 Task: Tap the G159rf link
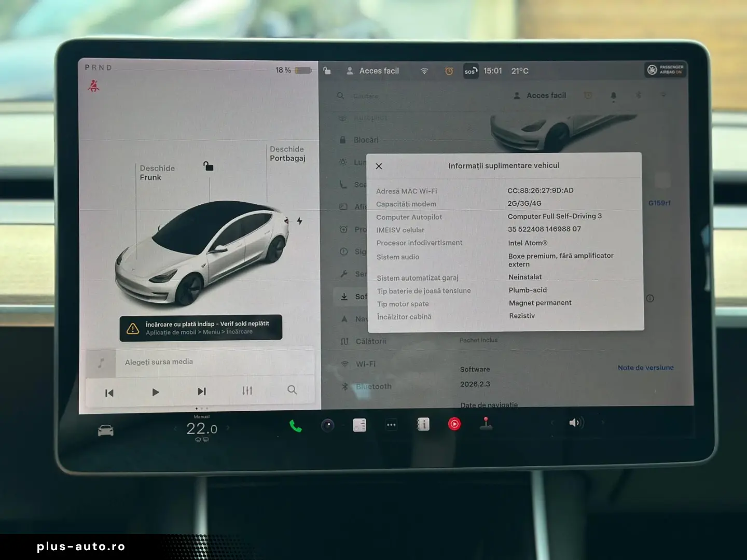point(659,203)
